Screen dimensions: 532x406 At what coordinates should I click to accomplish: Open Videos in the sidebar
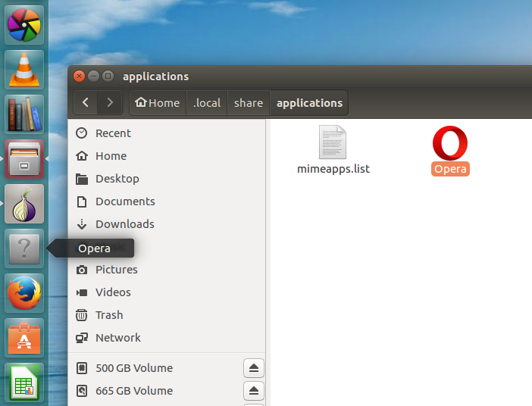[167, 292]
